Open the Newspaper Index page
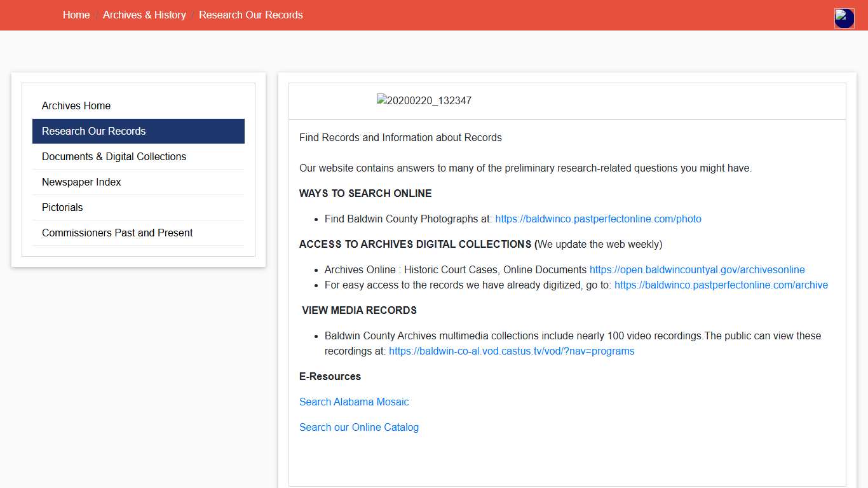 click(x=81, y=182)
